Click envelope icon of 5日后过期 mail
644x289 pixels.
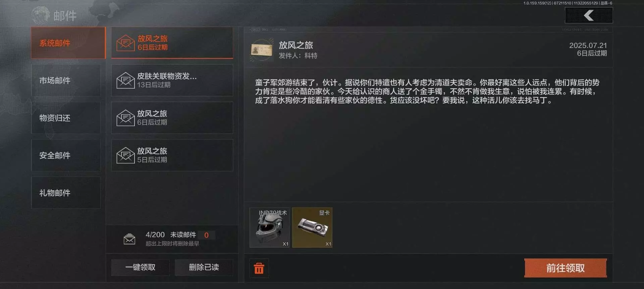(125, 155)
